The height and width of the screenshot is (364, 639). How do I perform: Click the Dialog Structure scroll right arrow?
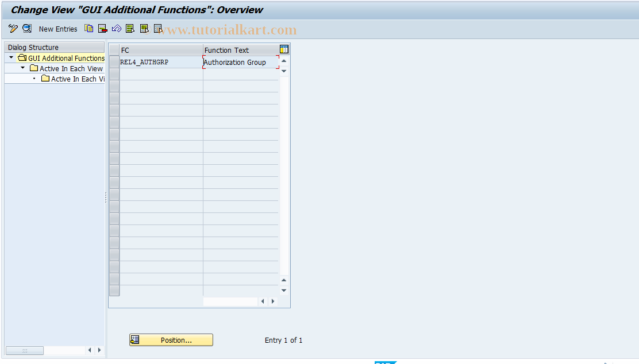pyautogui.click(x=99, y=350)
